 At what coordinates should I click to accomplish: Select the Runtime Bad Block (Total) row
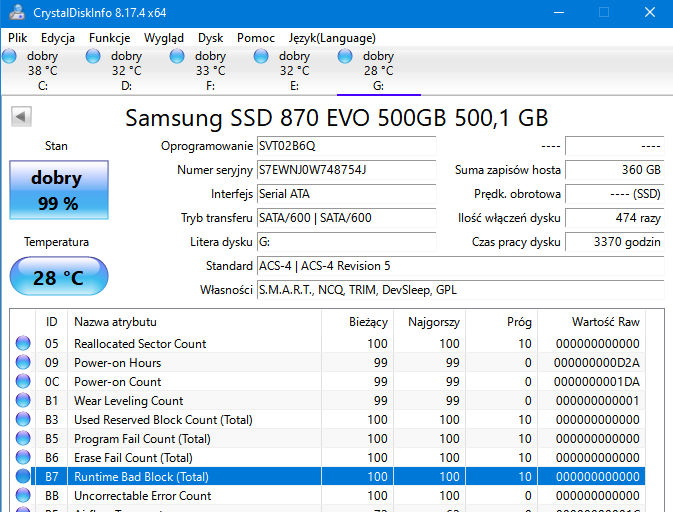(x=328, y=476)
